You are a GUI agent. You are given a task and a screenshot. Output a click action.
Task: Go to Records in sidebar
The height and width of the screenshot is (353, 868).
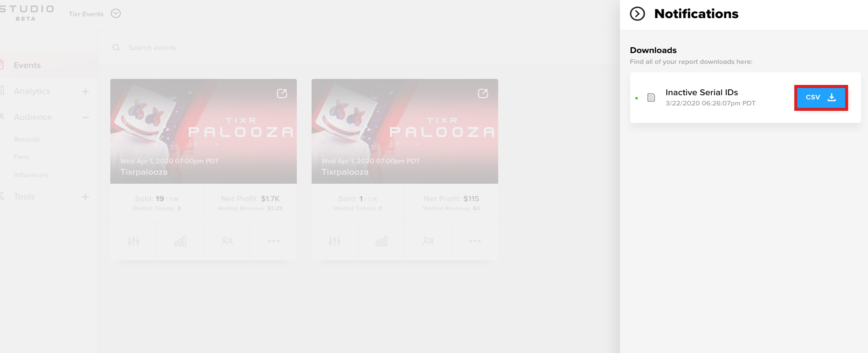(27, 139)
